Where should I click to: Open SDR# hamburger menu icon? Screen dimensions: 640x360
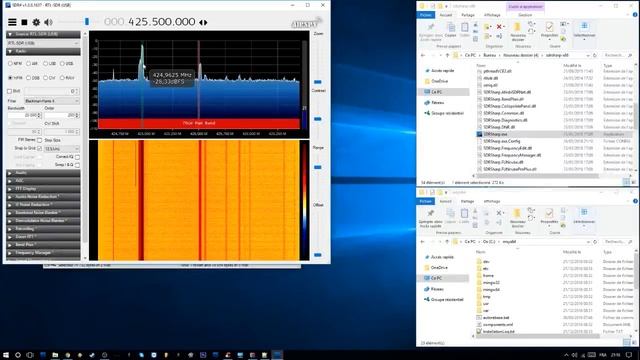click(x=12, y=22)
